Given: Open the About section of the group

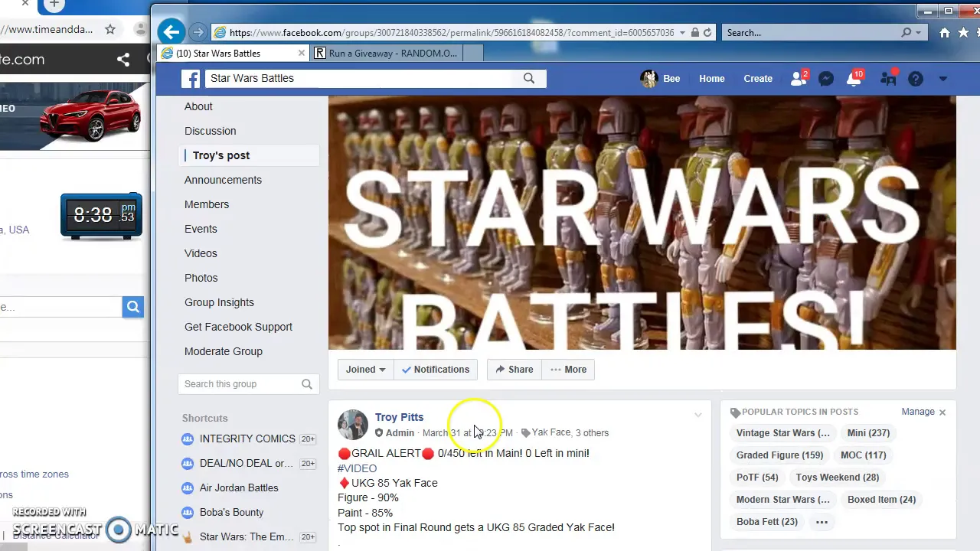Looking at the screenshot, I should [198, 106].
